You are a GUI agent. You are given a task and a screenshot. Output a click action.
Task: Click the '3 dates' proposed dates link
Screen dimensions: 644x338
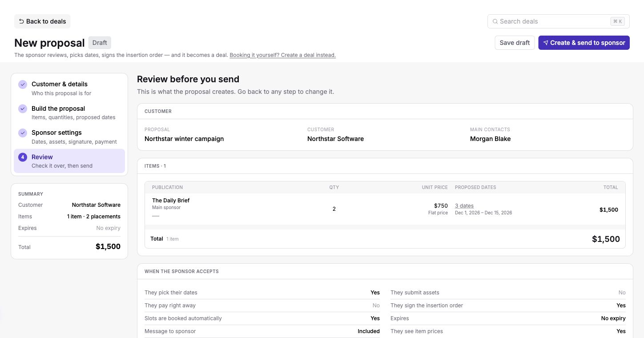(x=464, y=206)
